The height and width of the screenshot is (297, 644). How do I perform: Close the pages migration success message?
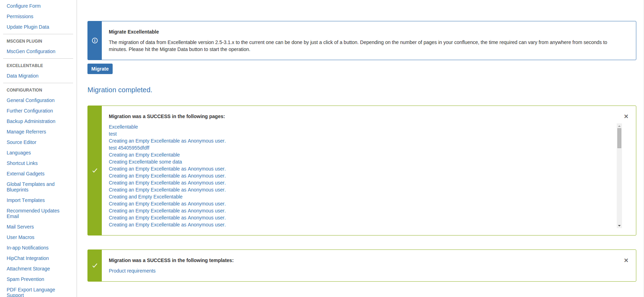tap(626, 116)
